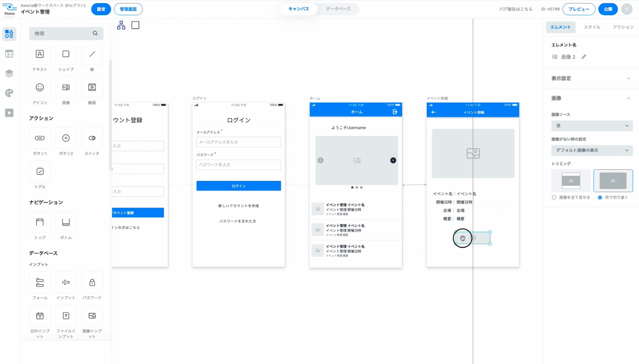Click the element search field
The height and width of the screenshot is (364, 639).
pos(62,34)
